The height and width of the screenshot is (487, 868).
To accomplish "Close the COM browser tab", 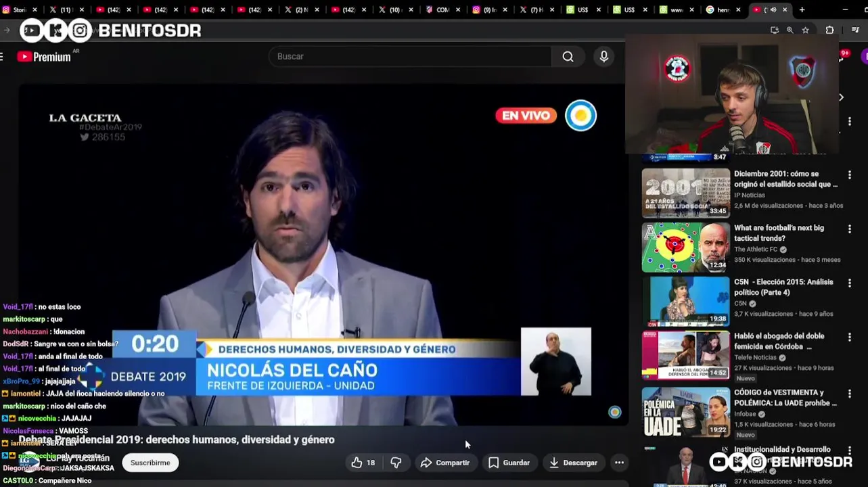I will (x=457, y=10).
